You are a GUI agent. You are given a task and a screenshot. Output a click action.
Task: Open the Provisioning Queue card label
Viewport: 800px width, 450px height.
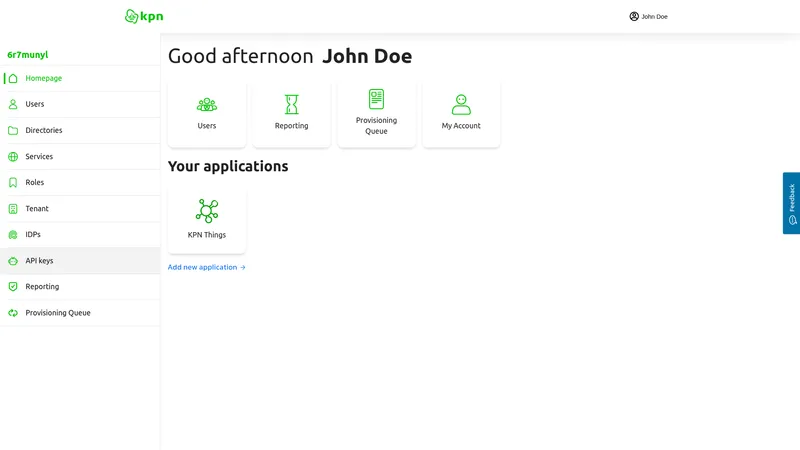point(376,126)
